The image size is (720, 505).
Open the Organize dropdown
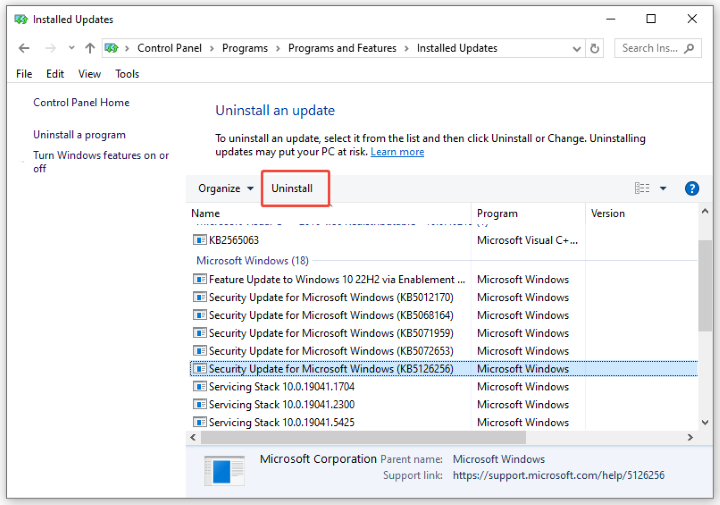pyautogui.click(x=225, y=188)
